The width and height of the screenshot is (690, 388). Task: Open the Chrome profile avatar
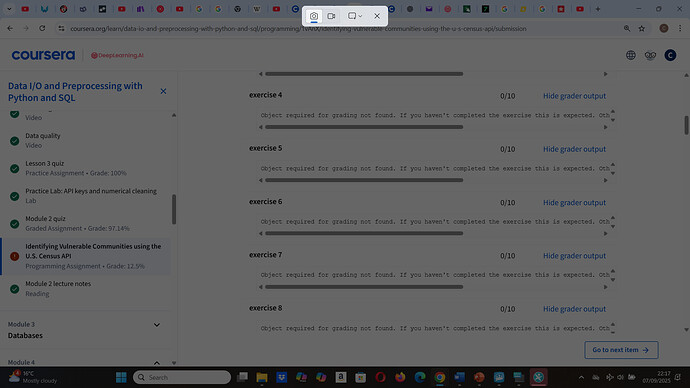pyautogui.click(x=664, y=28)
